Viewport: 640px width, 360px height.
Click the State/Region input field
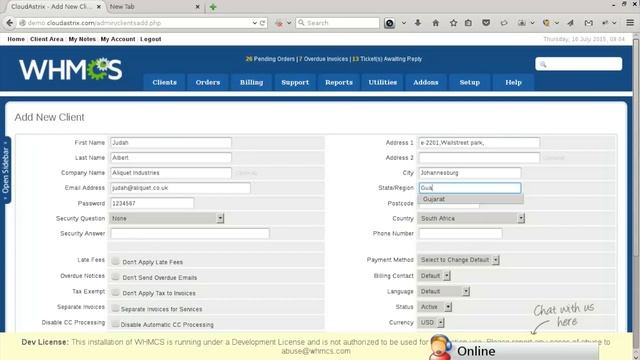pyautogui.click(x=470, y=188)
